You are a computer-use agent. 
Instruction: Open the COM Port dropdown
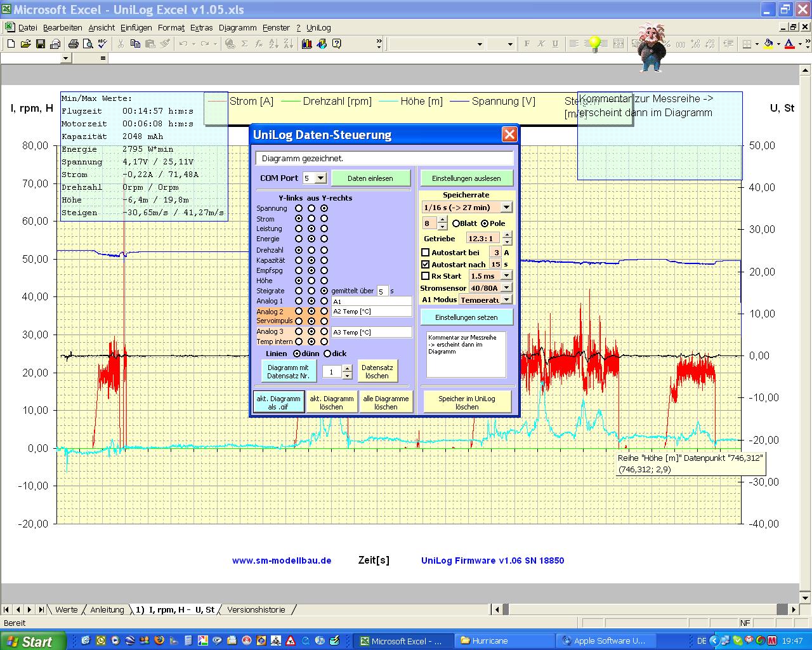pos(320,178)
